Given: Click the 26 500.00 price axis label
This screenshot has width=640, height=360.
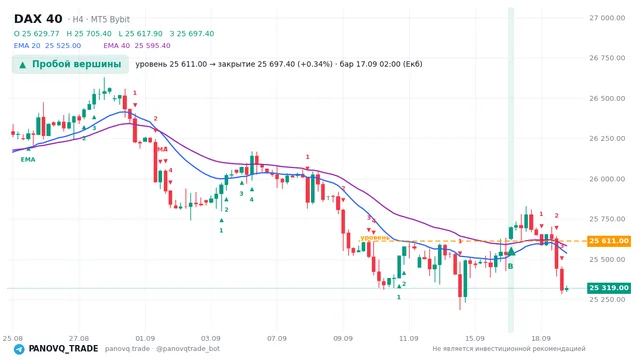Looking at the screenshot, I should click(x=607, y=98).
